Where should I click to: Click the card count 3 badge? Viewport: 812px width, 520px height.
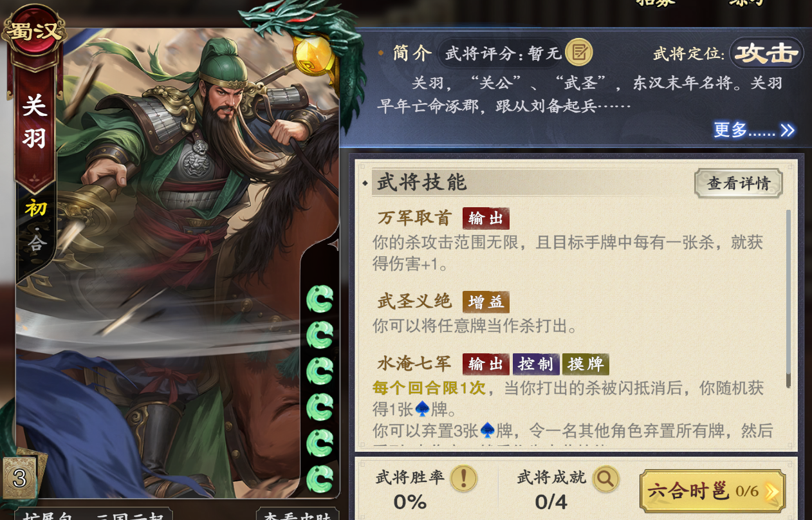[x=20, y=477]
